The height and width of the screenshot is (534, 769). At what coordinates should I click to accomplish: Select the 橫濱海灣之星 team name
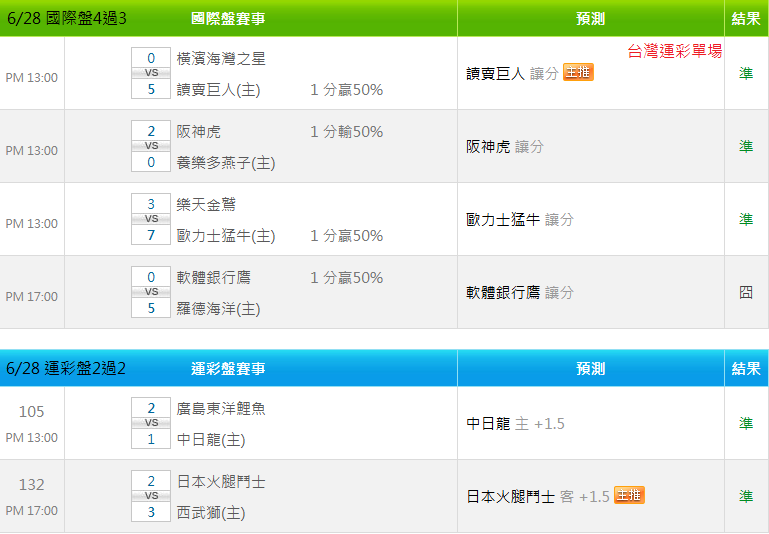pos(221,59)
